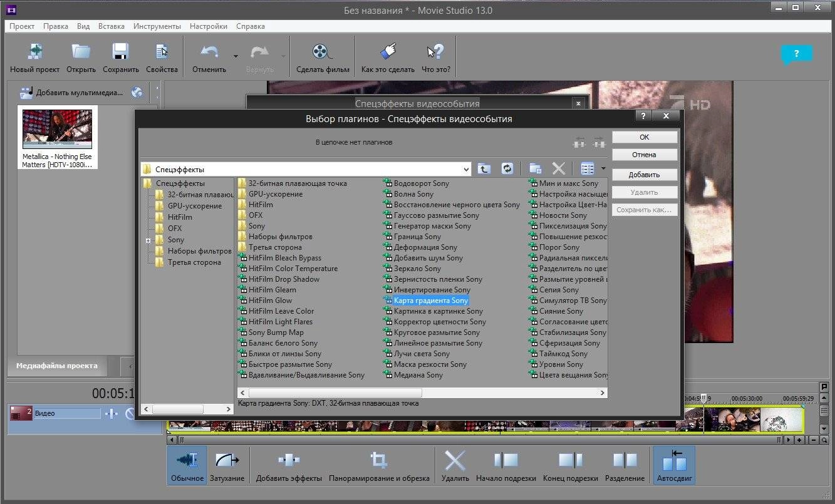Open the Вид menu
Screen dimensions: 835x504
coord(83,26)
